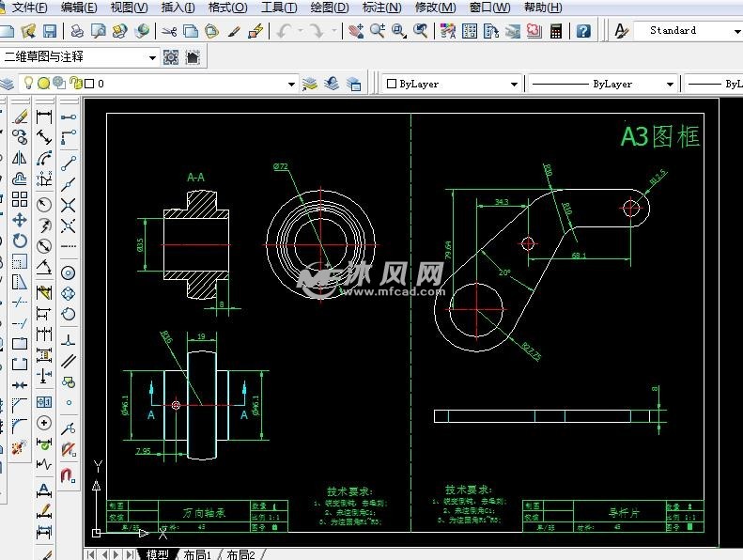
Task: Click the Layer Properties Manager icon
Action: tap(7, 84)
